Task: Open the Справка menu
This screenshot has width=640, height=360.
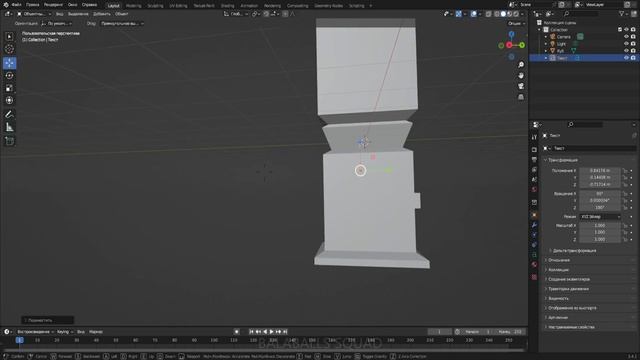Action: point(89,5)
